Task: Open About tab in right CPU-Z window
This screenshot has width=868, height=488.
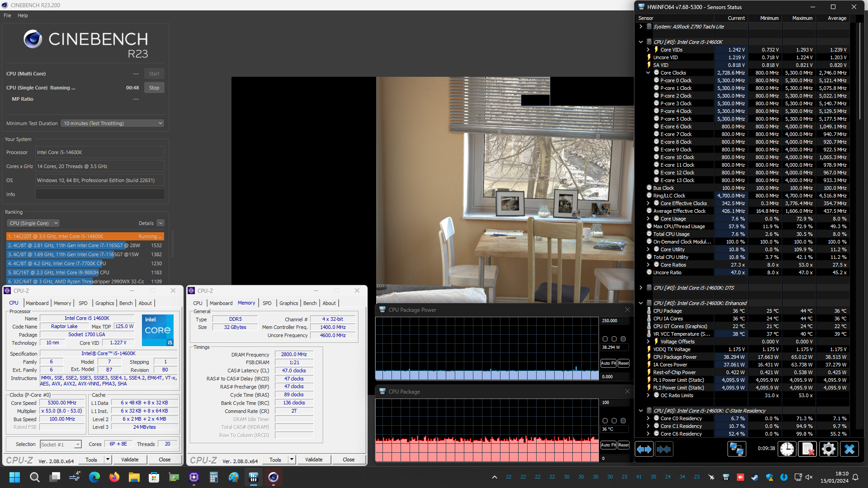Action: click(x=329, y=303)
